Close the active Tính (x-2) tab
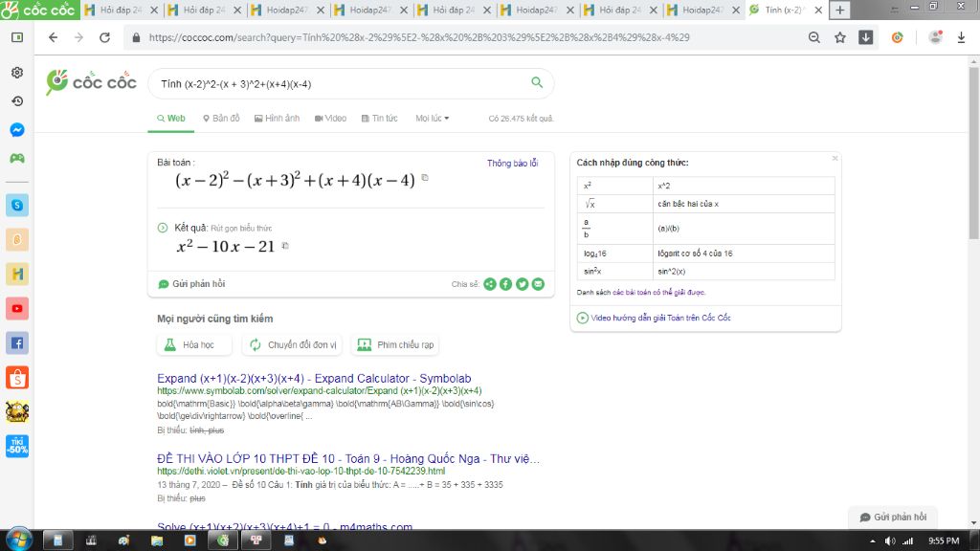Image resolution: width=980 pixels, height=551 pixels. pos(818,10)
